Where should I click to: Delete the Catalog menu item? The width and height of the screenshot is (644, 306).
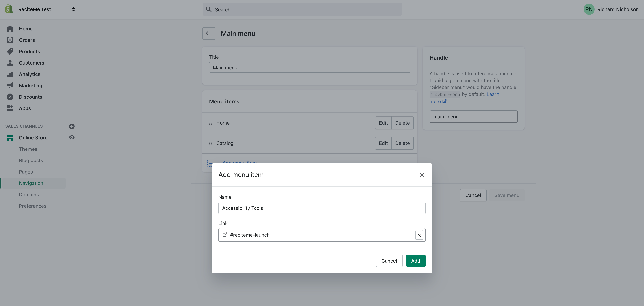[x=402, y=143]
